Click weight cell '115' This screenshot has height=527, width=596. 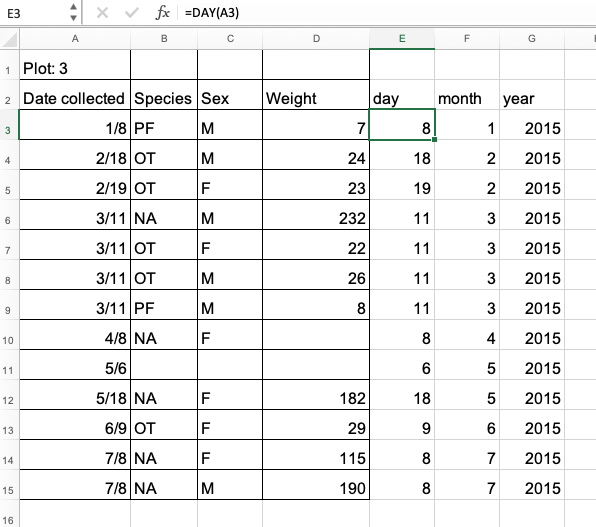316,455
